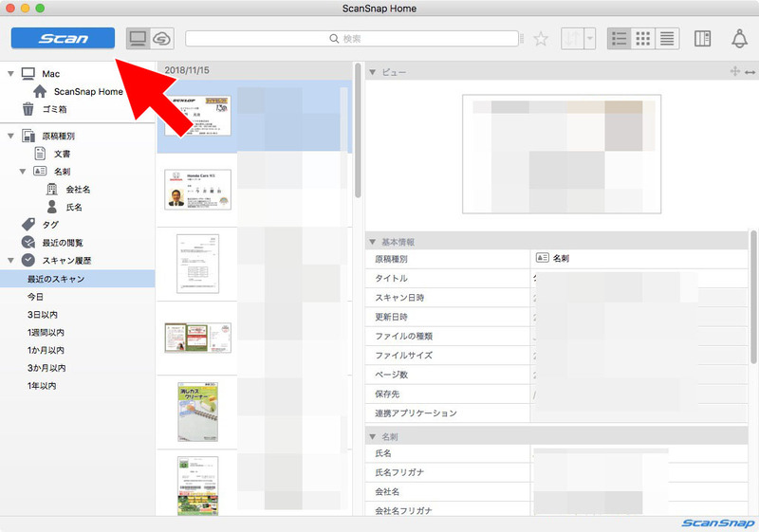
Task: Select the green cleaner flyer thumbnail
Action: [x=197, y=413]
